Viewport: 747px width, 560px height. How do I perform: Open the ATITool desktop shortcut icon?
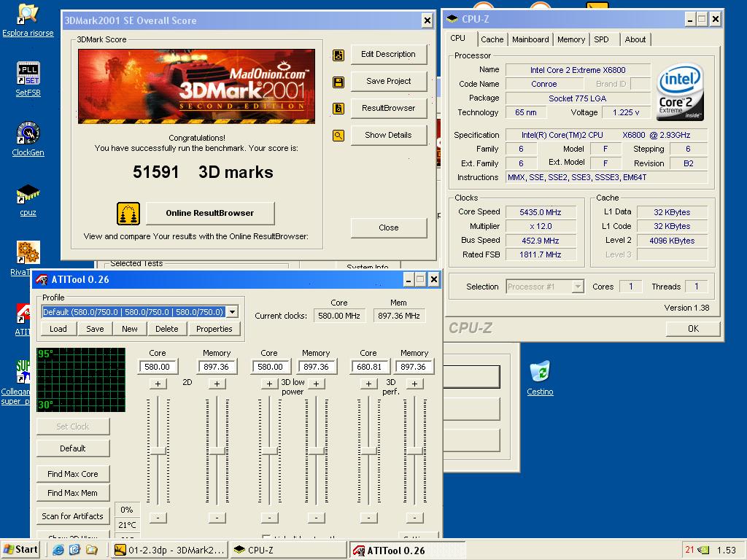click(x=23, y=314)
